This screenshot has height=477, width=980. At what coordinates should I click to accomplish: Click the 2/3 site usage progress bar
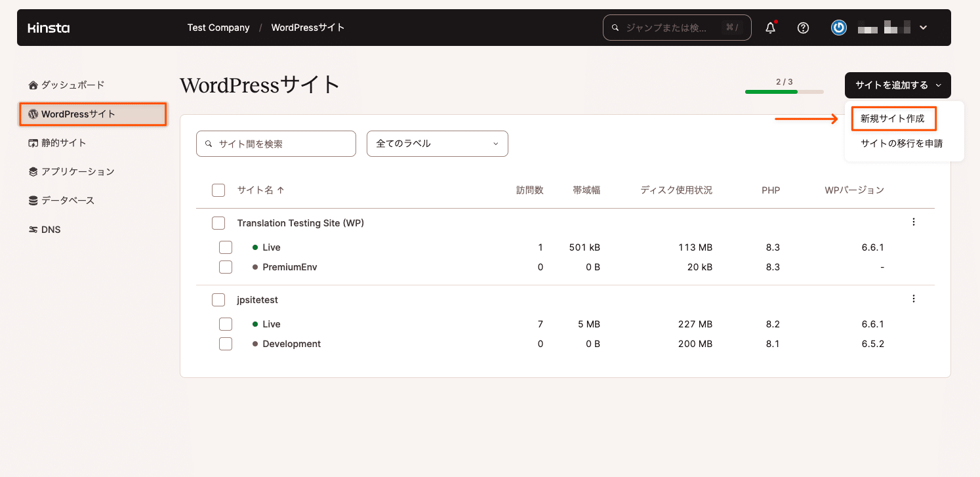click(x=785, y=92)
